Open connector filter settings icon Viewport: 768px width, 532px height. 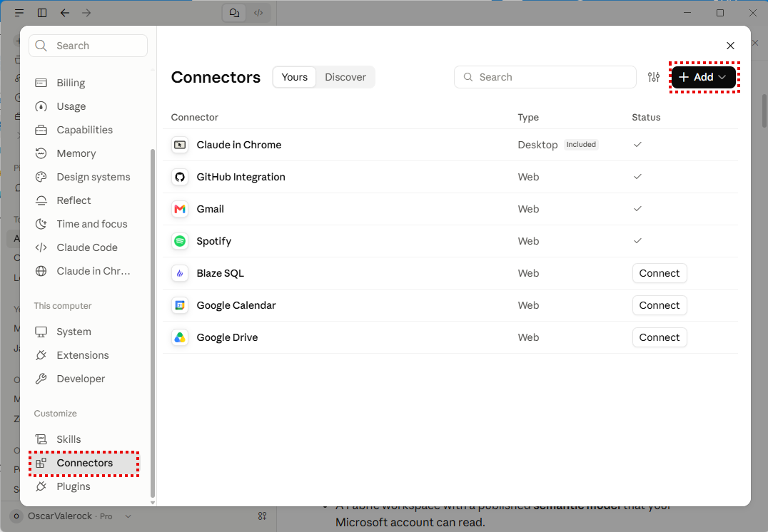coord(653,77)
